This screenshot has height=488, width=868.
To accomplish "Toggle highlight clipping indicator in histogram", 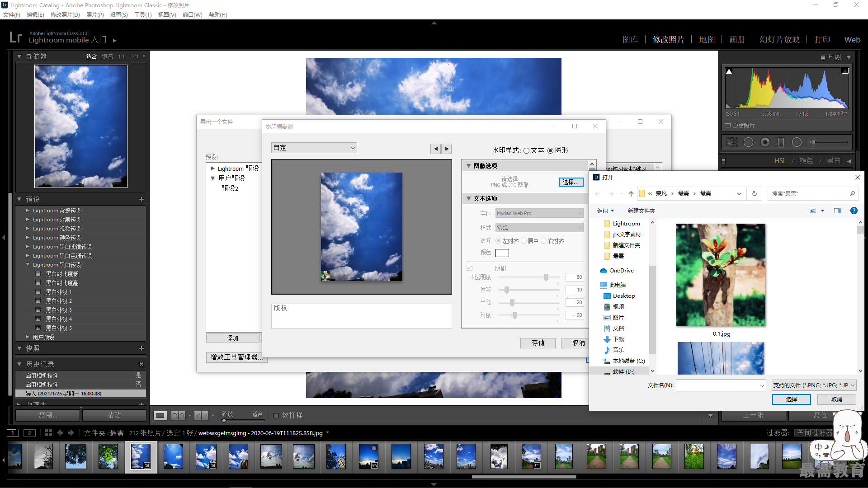I will (x=845, y=71).
